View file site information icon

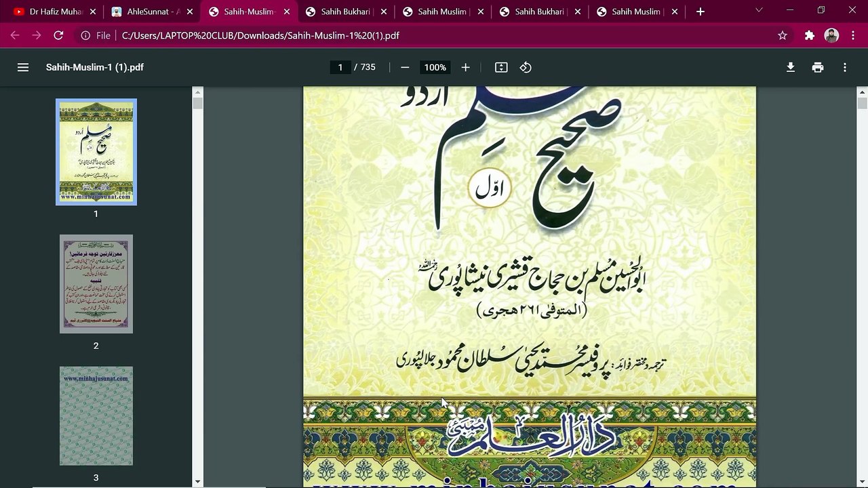[85, 35]
